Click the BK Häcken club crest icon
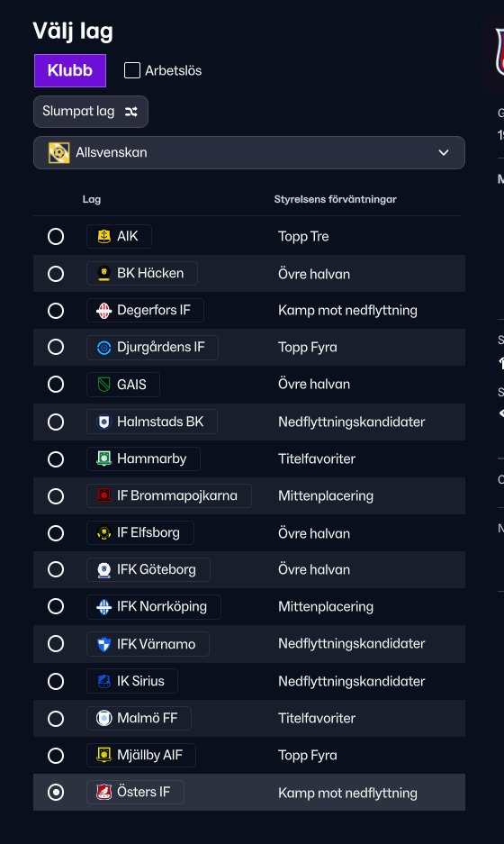Viewport: 504px width, 844px height. pos(103,274)
